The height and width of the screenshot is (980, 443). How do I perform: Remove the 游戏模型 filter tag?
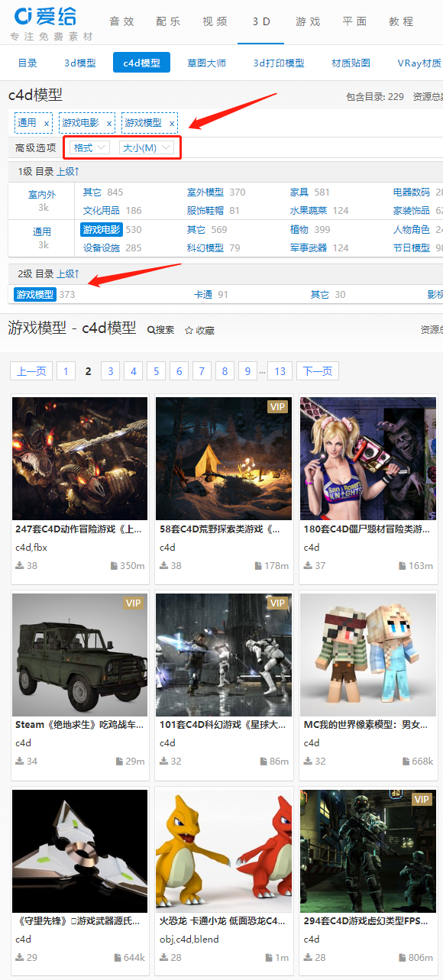pos(172,123)
